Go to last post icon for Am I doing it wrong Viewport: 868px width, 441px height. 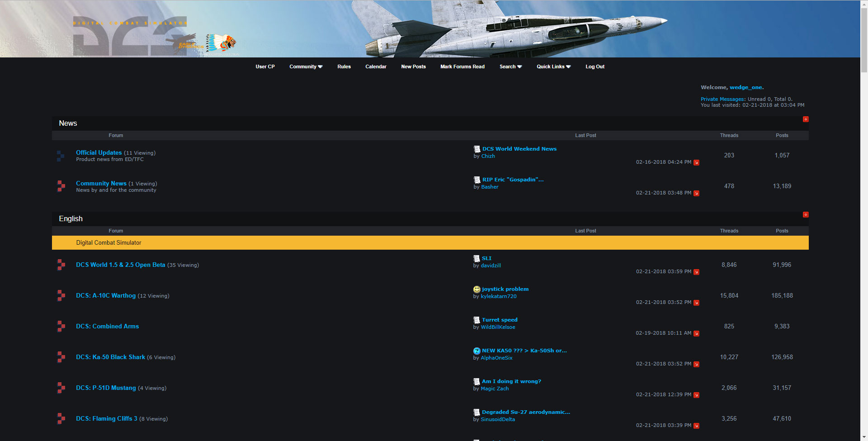697,395
